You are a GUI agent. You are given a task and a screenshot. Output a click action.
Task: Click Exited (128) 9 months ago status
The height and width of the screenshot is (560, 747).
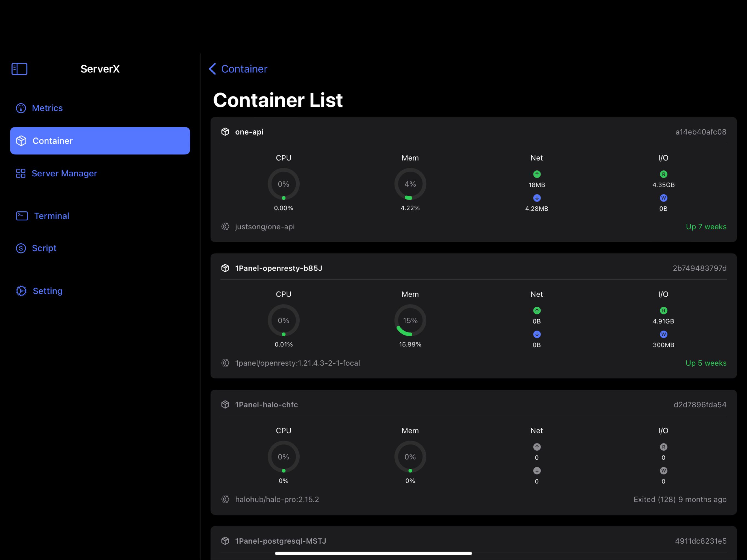point(680,500)
